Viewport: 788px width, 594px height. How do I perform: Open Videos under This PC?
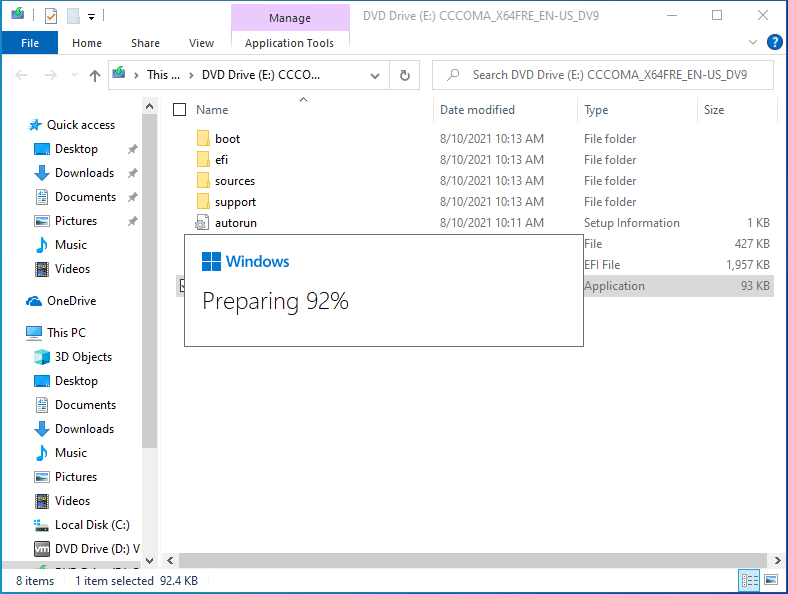[x=72, y=501]
